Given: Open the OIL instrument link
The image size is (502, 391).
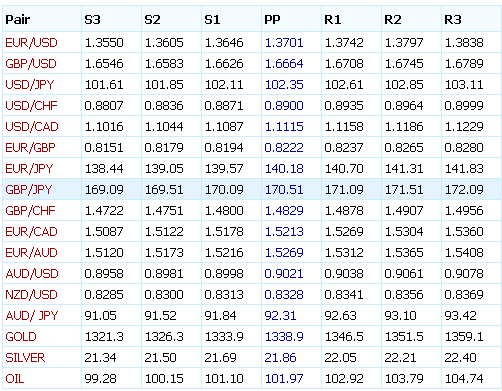Looking at the screenshot, I should 15,379.
